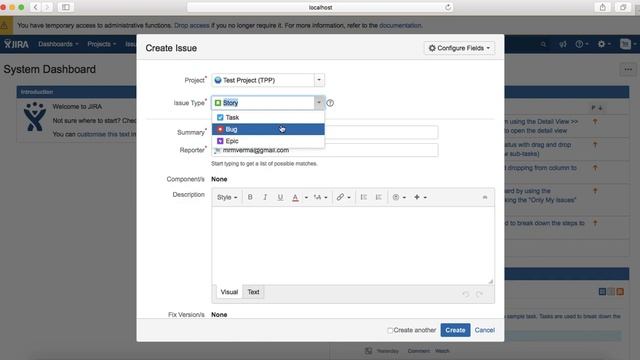Image resolution: width=640 pixels, height=360 pixels.
Task: Open the Configure Fields menu
Action: pos(459,48)
